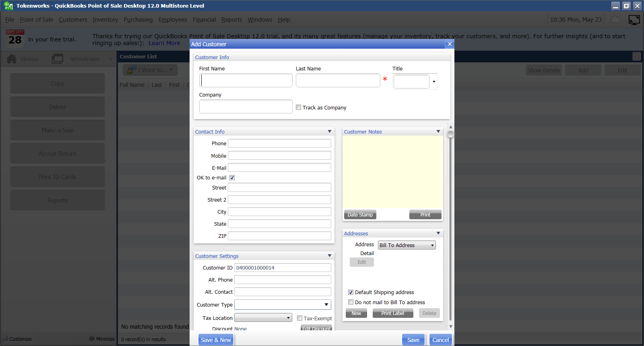Click into the Last Name field

tap(338, 80)
